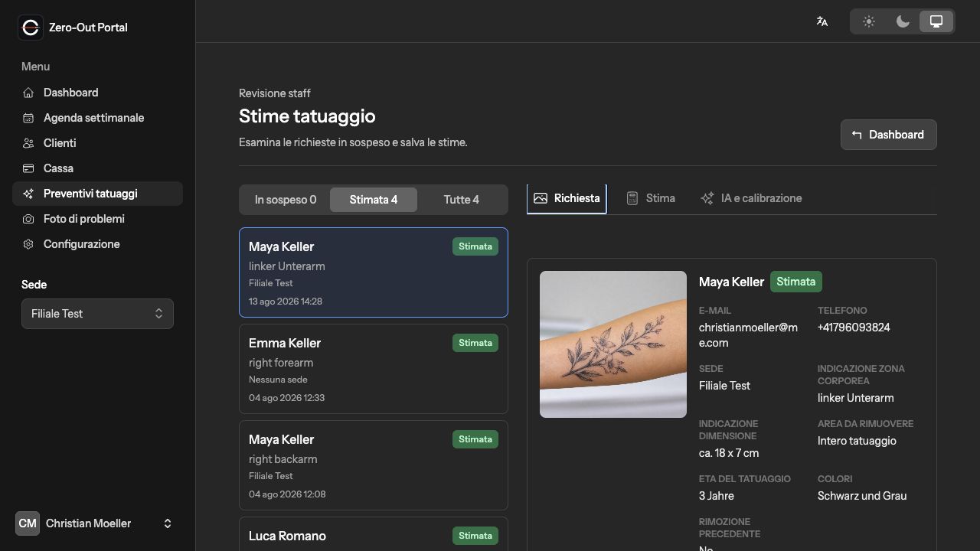
Task: Click the Agenda settimanale calendar icon
Action: 28,118
